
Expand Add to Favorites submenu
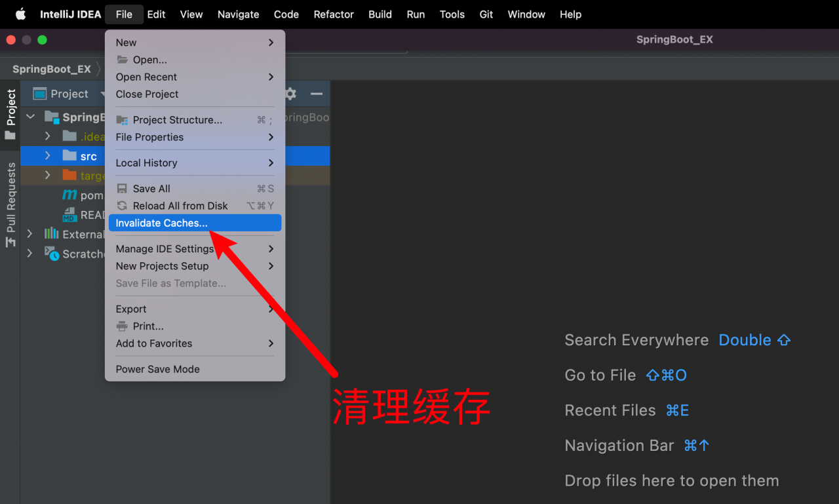[x=195, y=343]
